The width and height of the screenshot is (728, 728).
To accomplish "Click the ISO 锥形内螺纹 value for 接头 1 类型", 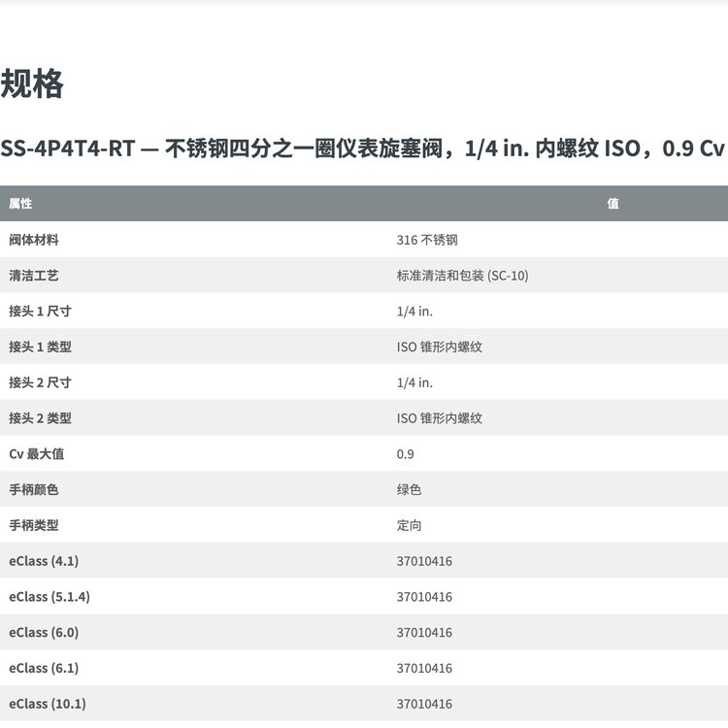I will point(439,347).
